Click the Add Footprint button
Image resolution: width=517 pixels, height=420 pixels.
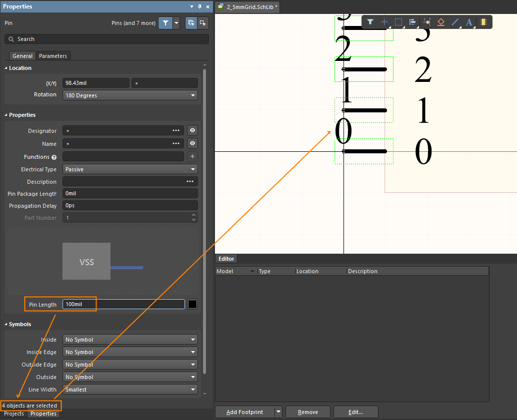click(244, 412)
